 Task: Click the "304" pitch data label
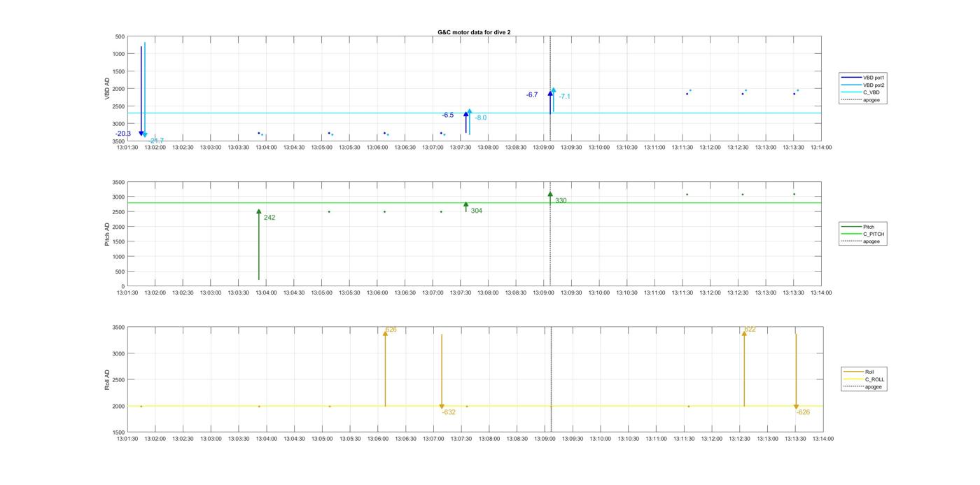(476, 211)
